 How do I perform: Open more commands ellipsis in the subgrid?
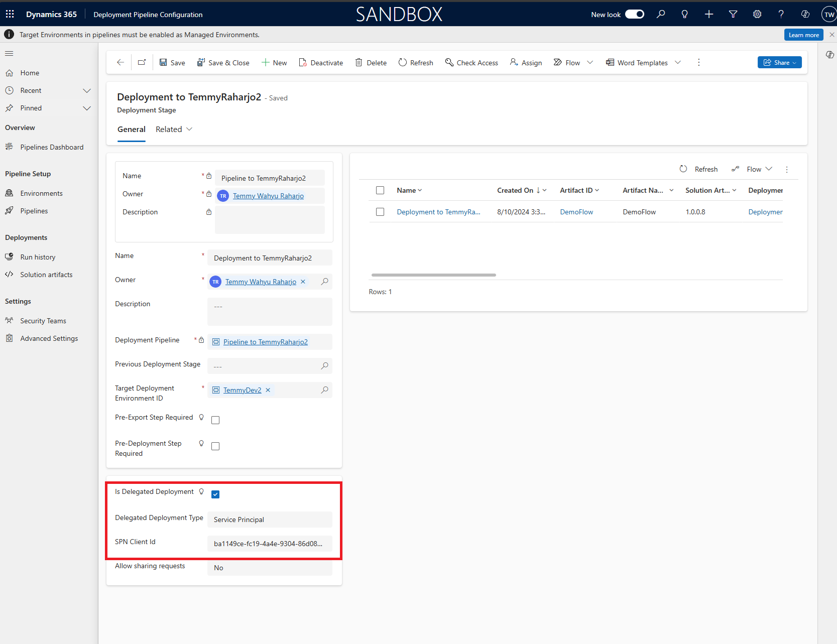coord(787,169)
